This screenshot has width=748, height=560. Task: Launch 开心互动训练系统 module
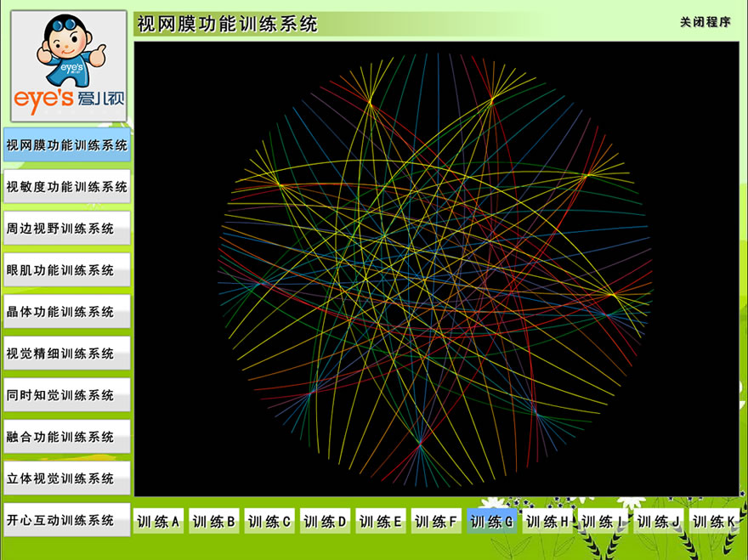[67, 519]
